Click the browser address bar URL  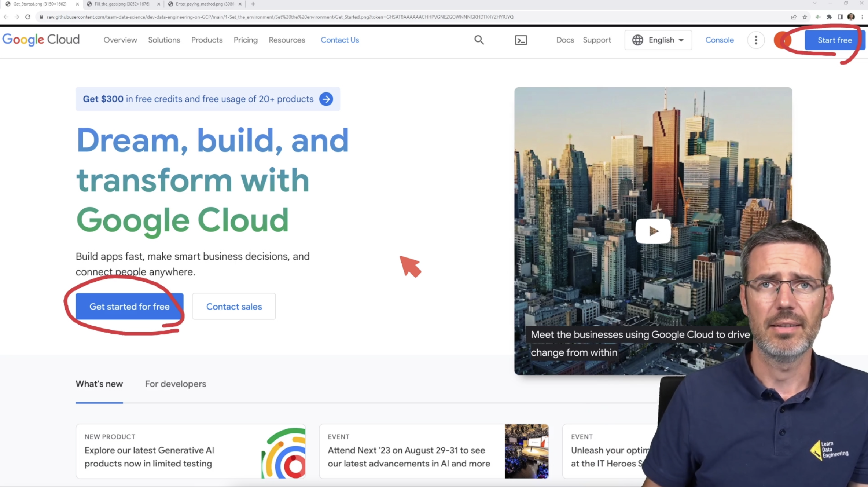(280, 17)
